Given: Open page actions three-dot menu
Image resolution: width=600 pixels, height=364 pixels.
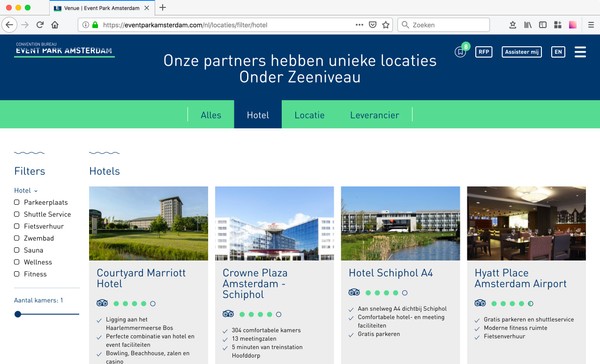Looking at the screenshot, I should 359,25.
